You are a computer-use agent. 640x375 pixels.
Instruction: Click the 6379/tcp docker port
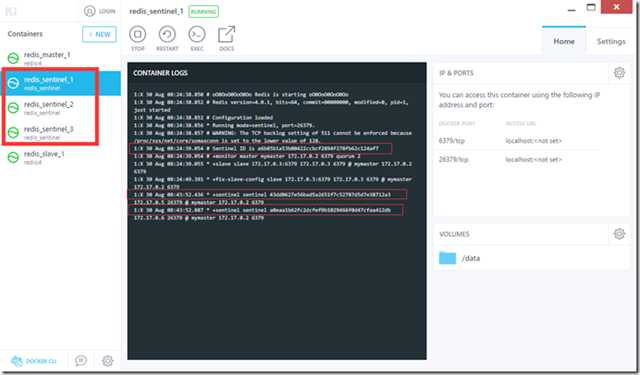coord(451,141)
